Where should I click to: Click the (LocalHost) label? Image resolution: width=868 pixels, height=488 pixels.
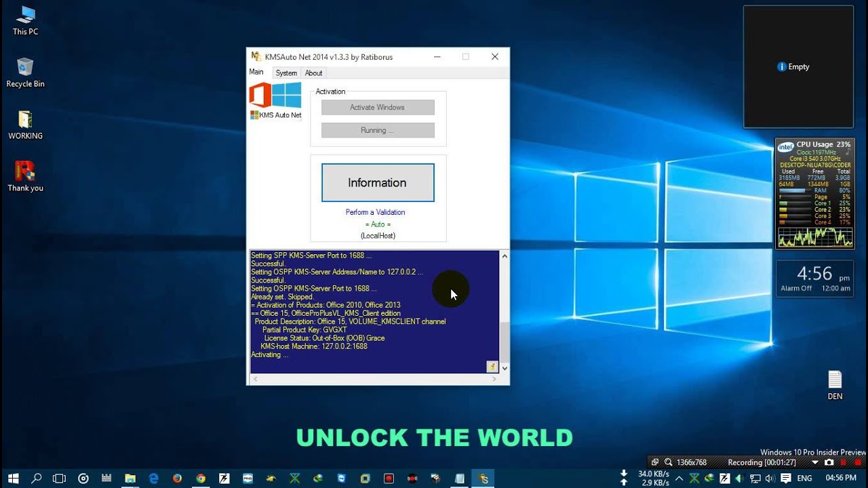click(x=378, y=236)
